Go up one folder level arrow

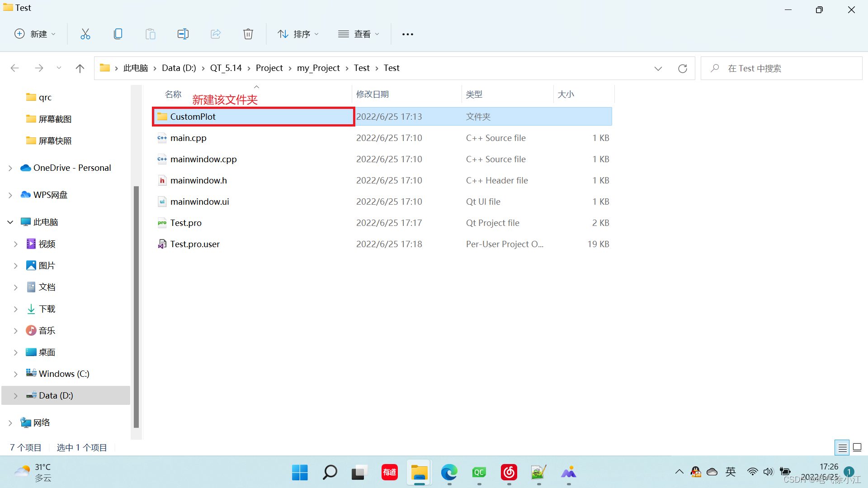[80, 68]
